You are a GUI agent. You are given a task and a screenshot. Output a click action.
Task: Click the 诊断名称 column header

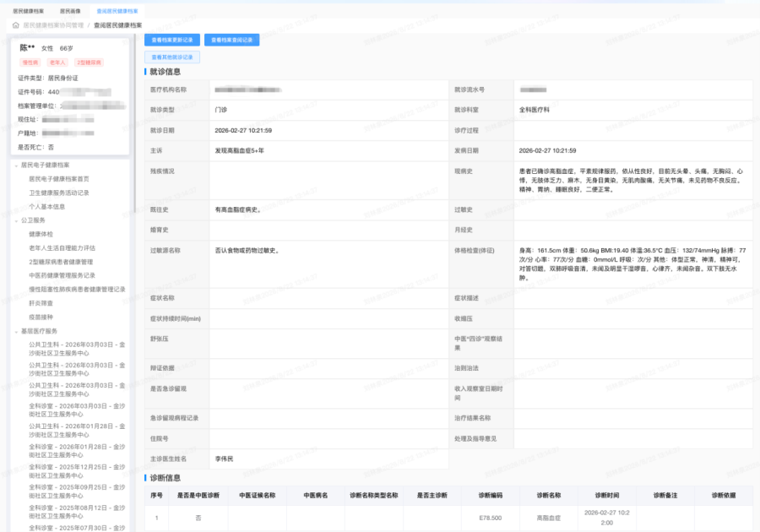click(549, 495)
